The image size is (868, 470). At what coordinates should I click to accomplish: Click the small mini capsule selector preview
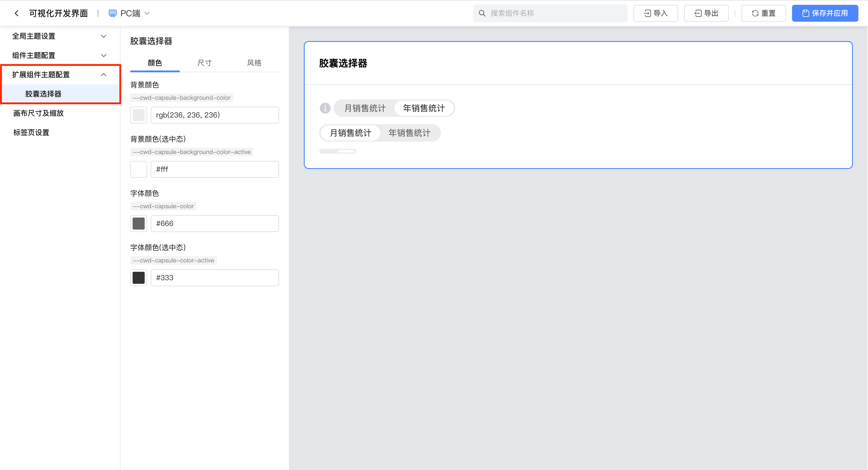click(338, 151)
